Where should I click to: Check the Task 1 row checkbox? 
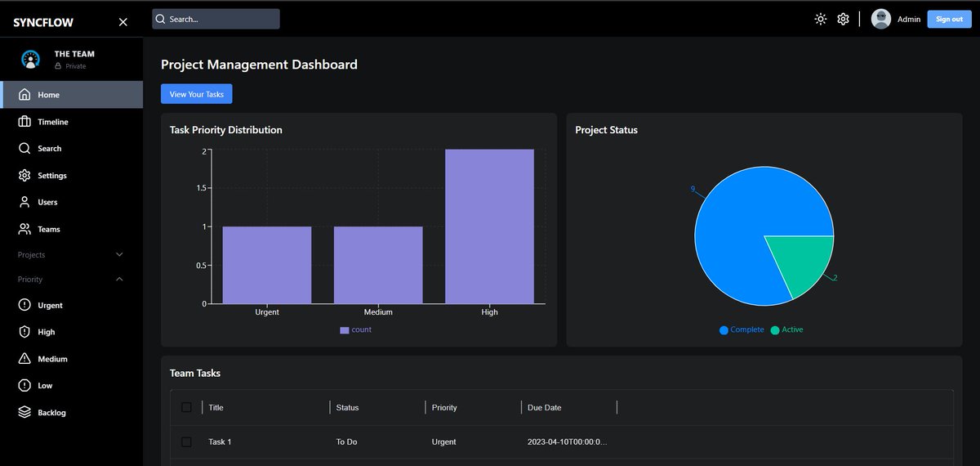point(186,441)
